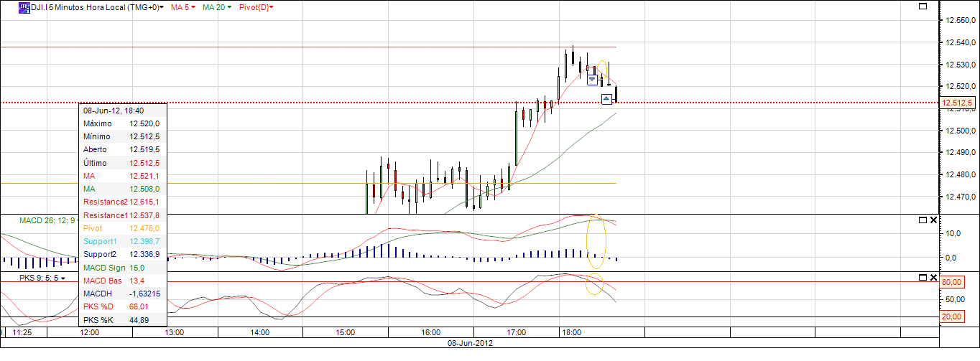Click the 12.540,0 price axis label
Screen dimensions: 980x361
(961, 42)
